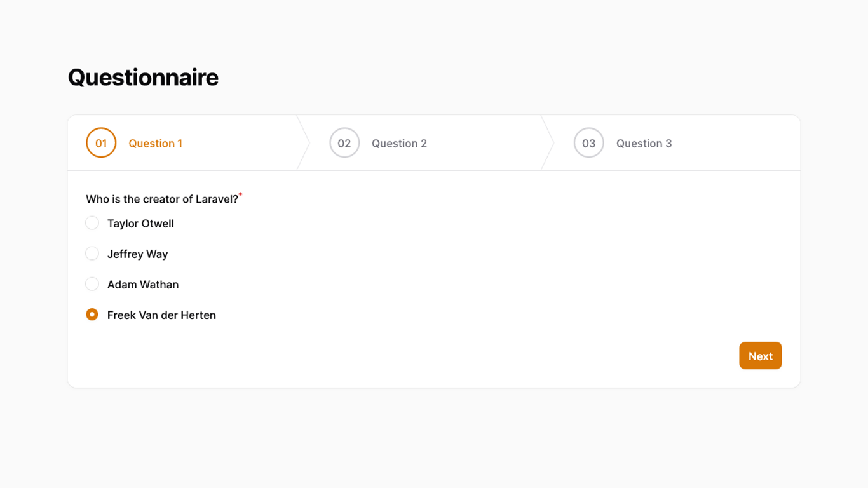
Task: Click the question text about Laravel's creator
Action: click(162, 200)
